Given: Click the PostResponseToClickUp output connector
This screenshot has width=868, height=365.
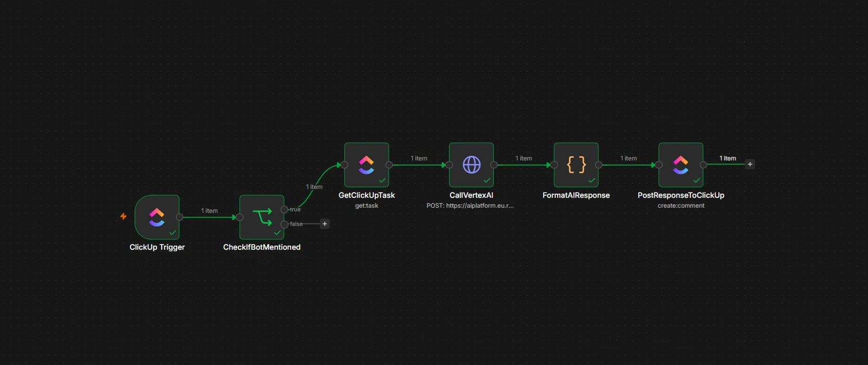Looking at the screenshot, I should [703, 165].
